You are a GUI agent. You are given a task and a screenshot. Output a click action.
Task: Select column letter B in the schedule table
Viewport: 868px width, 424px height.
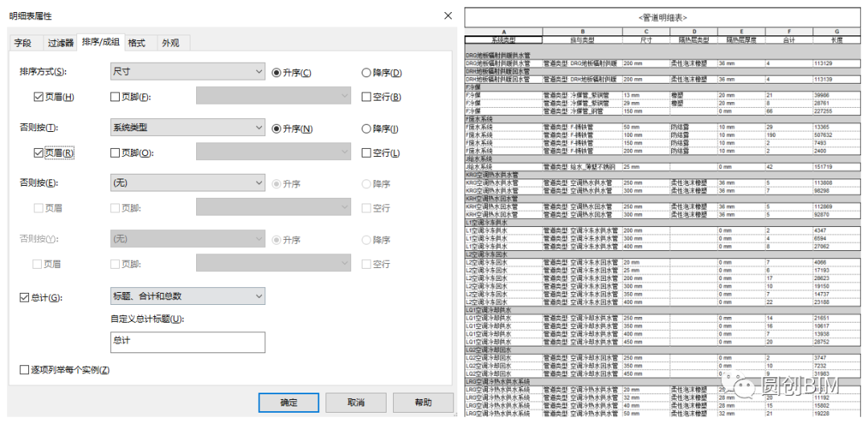tap(583, 32)
